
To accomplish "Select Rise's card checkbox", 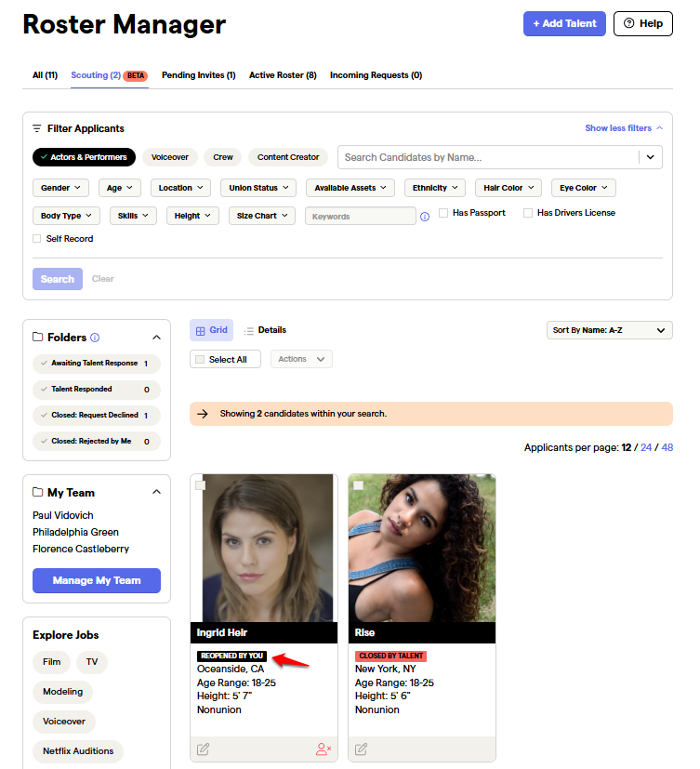I will 358,485.
